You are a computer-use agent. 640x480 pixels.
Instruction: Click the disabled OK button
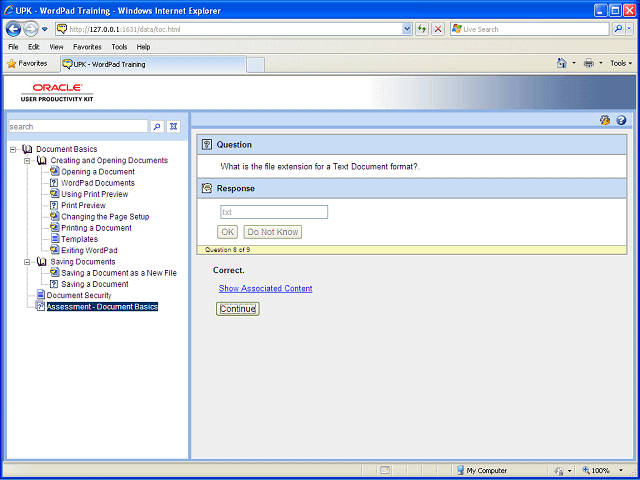(227, 232)
